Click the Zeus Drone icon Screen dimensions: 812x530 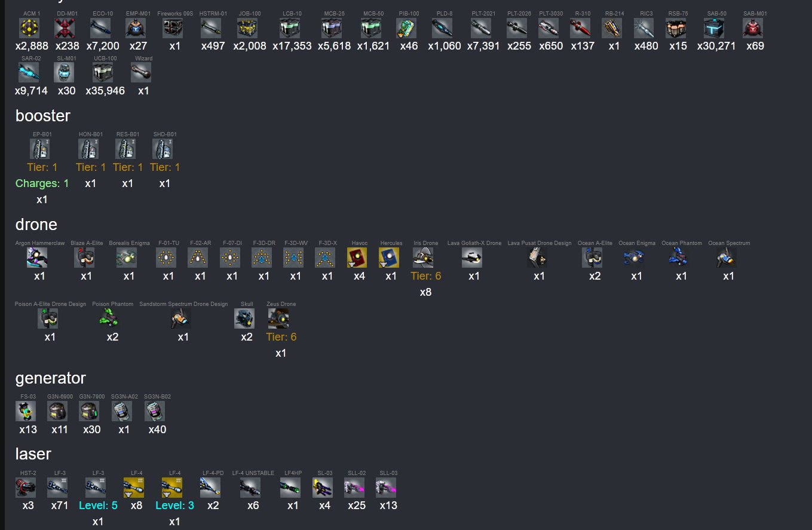coord(278,318)
